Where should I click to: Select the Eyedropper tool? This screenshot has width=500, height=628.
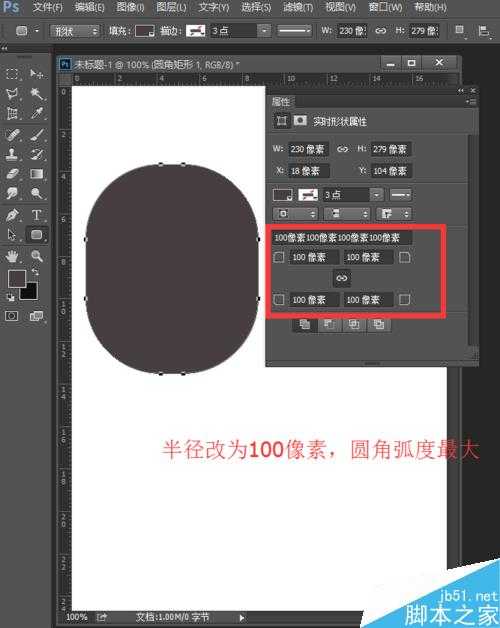click(37, 113)
